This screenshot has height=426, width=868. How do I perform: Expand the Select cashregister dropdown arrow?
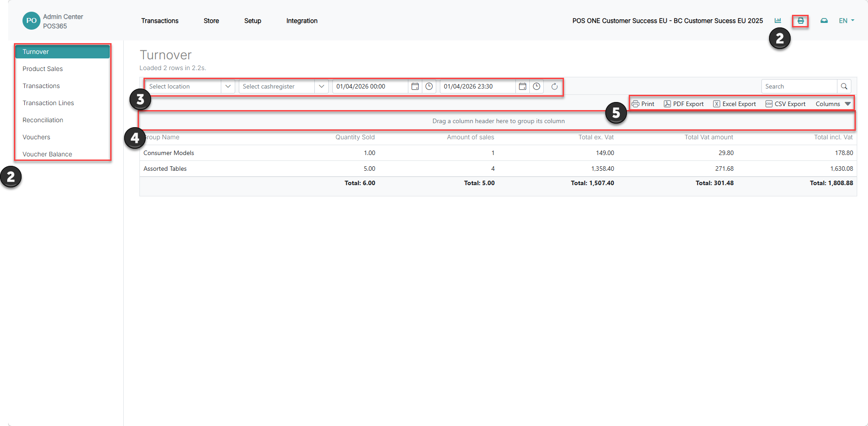[x=322, y=86]
